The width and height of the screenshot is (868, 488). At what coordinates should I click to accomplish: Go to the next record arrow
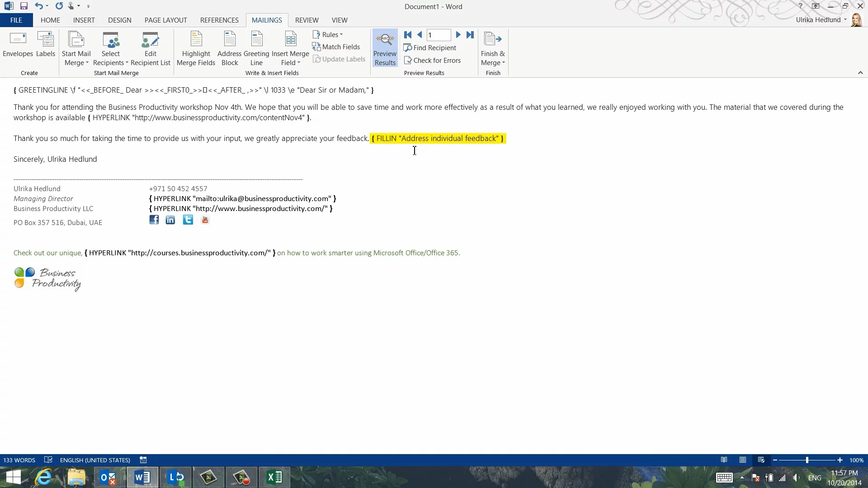tap(458, 35)
